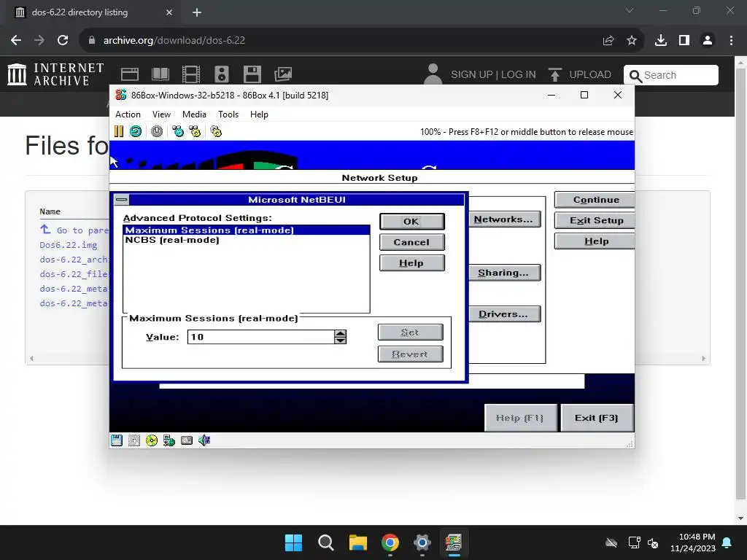Click Cancel in Microsoft NetBEUI dialog
The height and width of the screenshot is (560, 747).
point(412,242)
